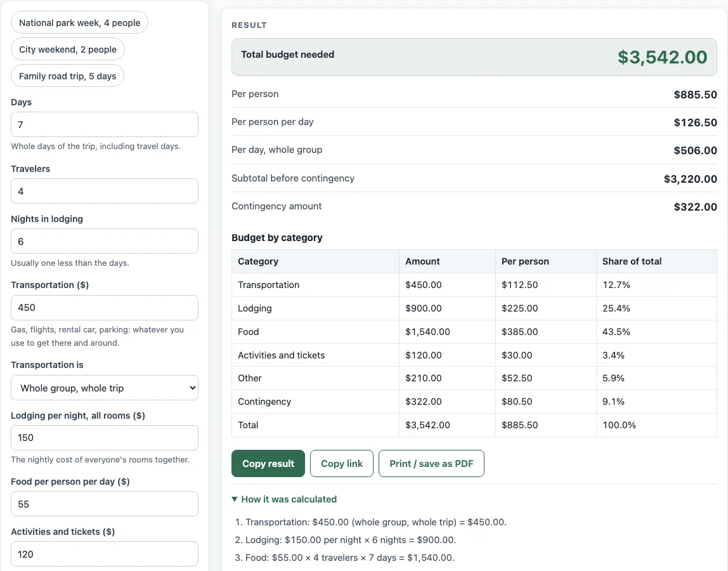728x571 pixels.
Task: Select the National park week, 4 people preset
Action: 79,23
